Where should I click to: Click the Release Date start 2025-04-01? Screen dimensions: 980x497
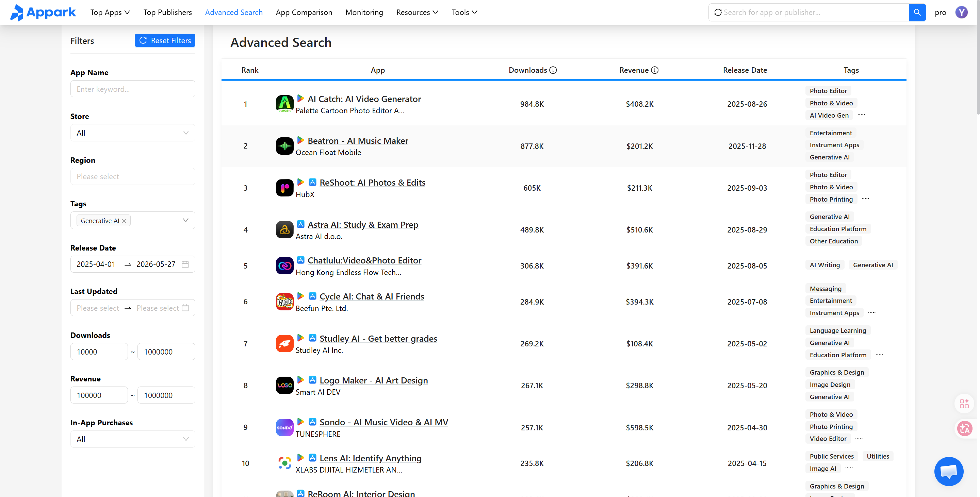click(96, 264)
